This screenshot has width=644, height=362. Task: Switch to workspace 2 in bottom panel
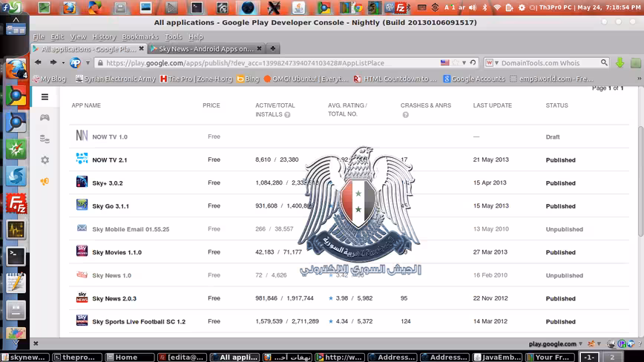pos(612,357)
